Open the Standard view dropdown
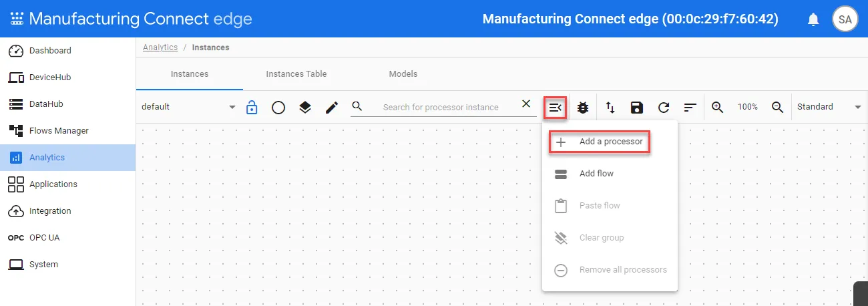The width and height of the screenshot is (868, 306). click(x=829, y=107)
